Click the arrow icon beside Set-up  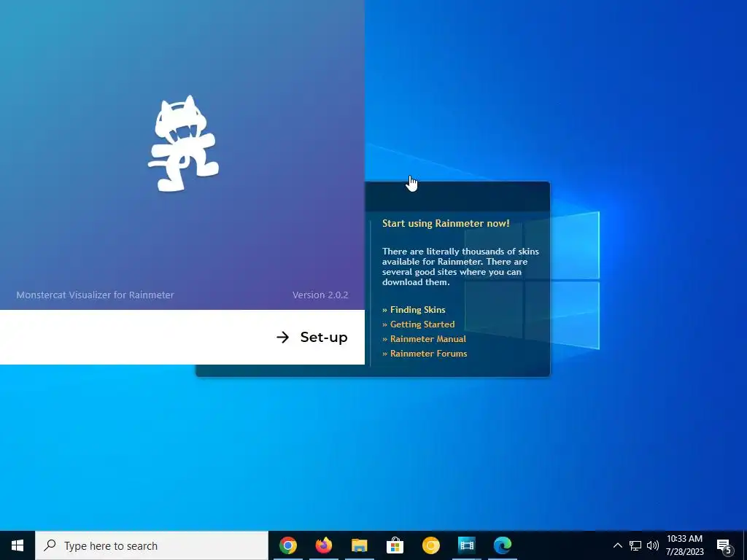[x=283, y=337]
